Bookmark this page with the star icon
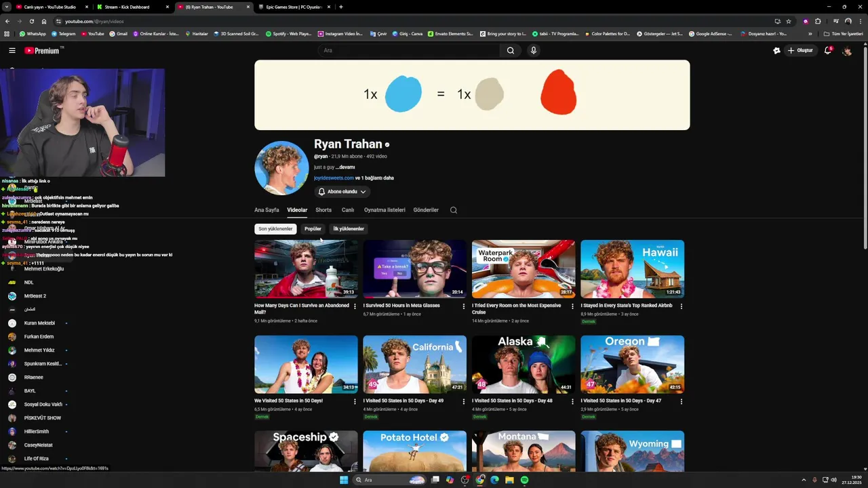Viewport: 868px width, 488px height. (788, 21)
